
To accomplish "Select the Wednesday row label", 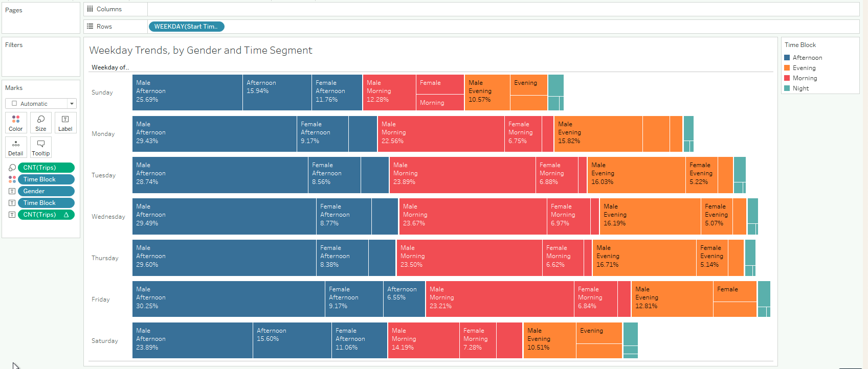I will click(x=108, y=217).
